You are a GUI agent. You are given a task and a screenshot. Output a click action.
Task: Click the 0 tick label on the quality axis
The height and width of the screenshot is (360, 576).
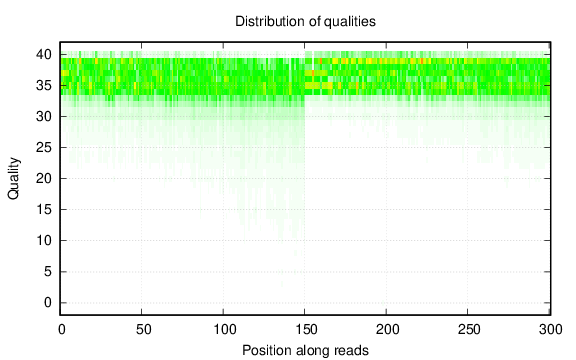48,303
